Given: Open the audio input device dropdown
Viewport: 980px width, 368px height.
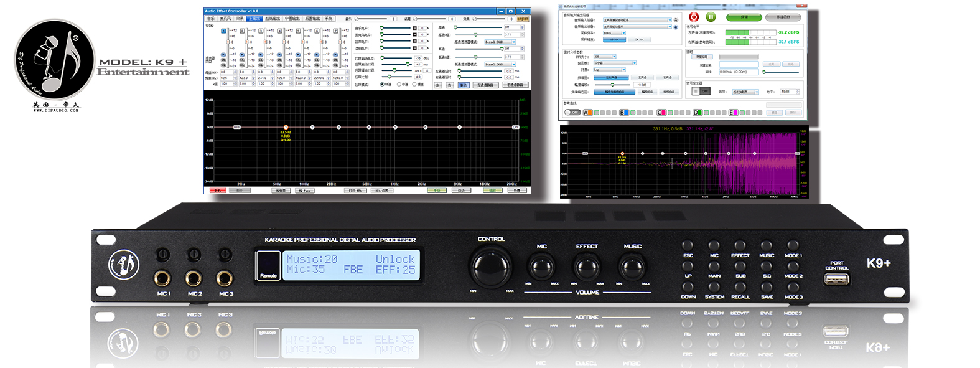Looking at the screenshot, I should click(x=637, y=20).
